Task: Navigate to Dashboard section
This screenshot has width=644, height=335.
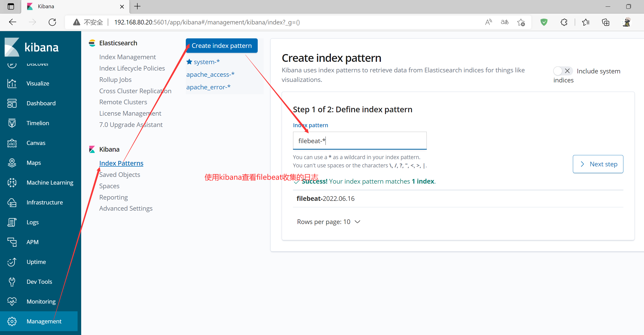Action: [x=40, y=103]
